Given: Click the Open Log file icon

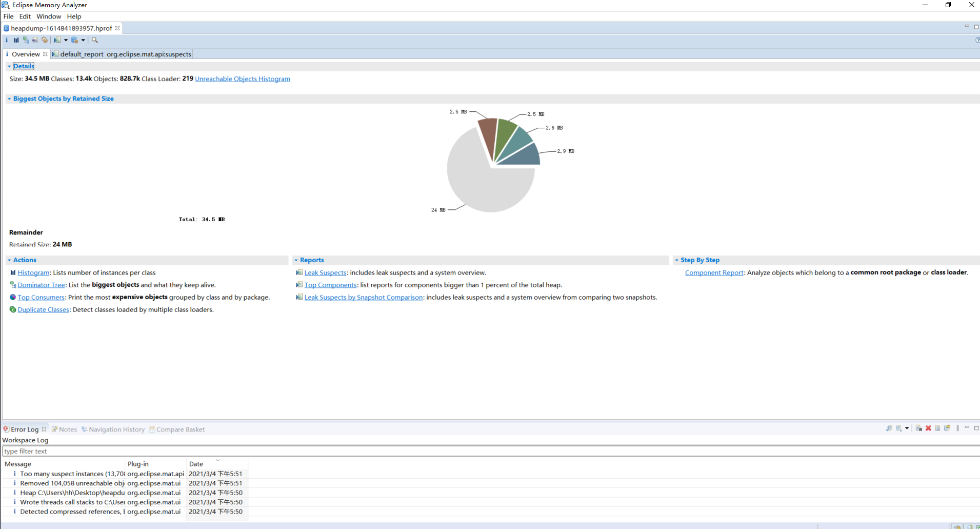Looking at the screenshot, I should point(937,428).
